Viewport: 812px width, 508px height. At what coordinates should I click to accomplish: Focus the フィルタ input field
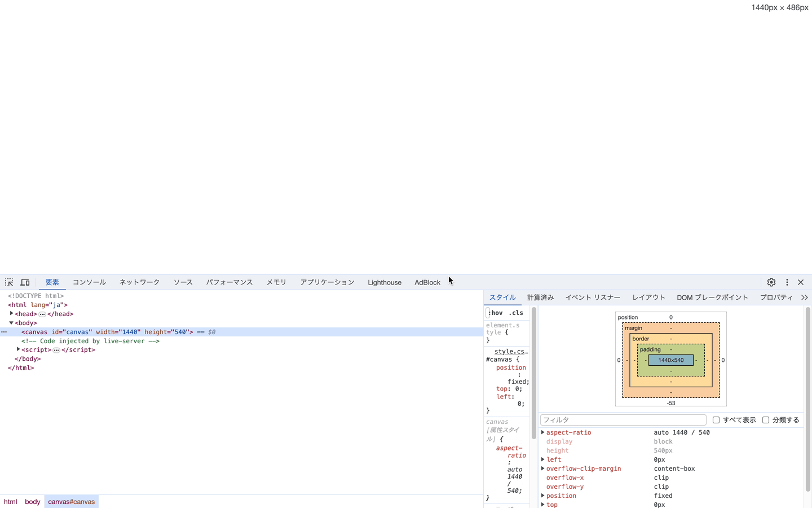(x=623, y=420)
